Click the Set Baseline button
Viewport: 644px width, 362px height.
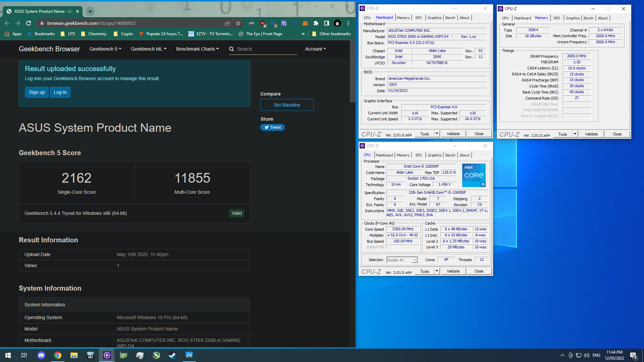287,105
